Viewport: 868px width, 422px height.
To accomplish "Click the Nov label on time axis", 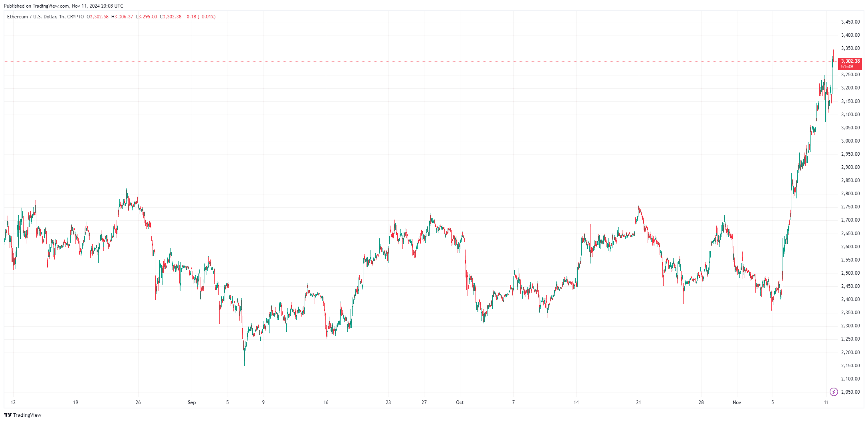I will point(737,402).
